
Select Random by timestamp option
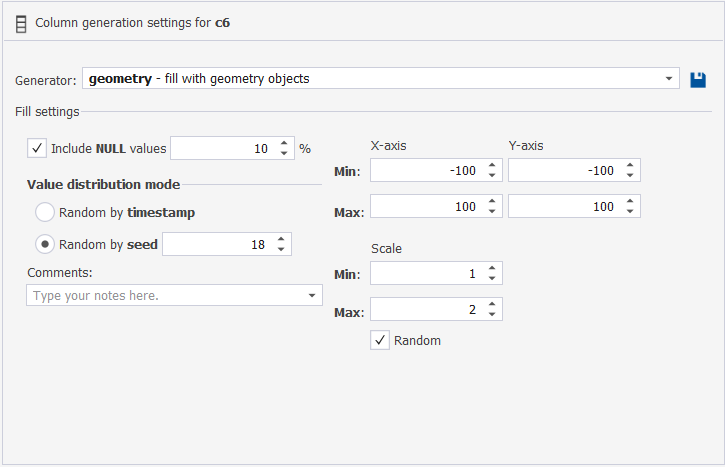(x=45, y=212)
